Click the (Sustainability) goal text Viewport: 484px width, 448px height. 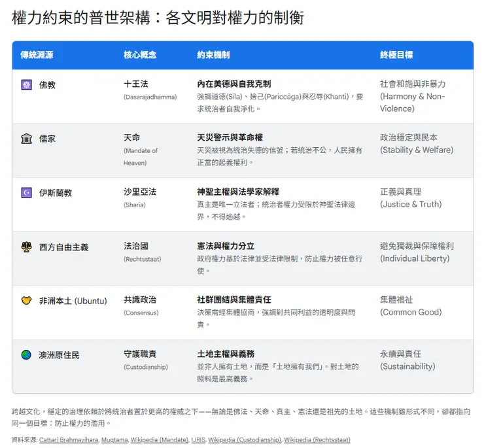click(407, 366)
